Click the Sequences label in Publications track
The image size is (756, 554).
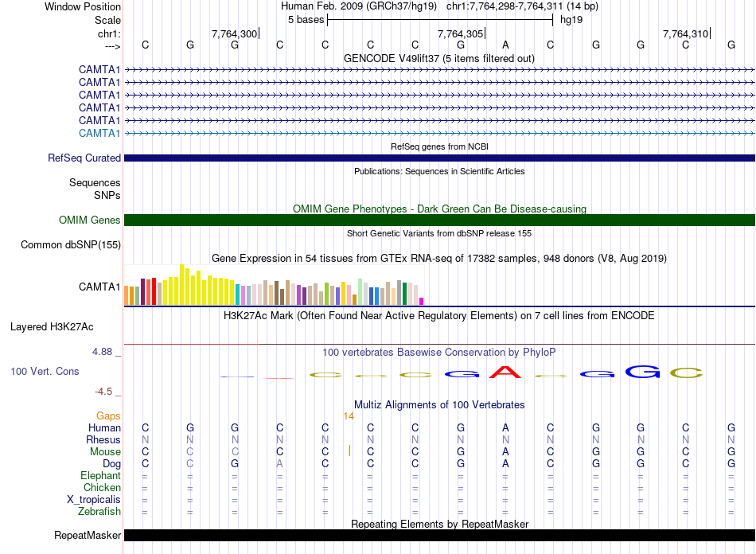coord(95,183)
